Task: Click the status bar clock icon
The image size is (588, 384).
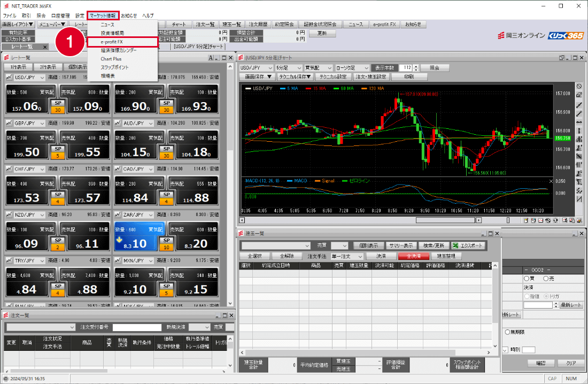Action: 6,379
